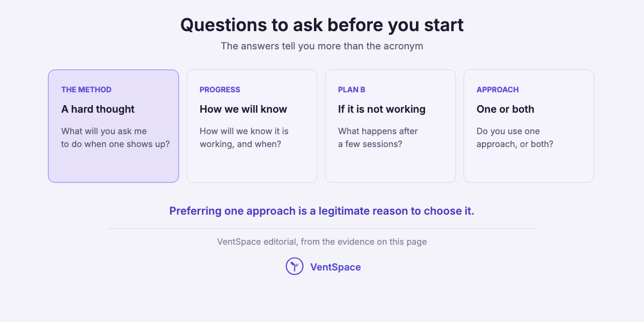Click Do you use one approach question

[x=515, y=137]
